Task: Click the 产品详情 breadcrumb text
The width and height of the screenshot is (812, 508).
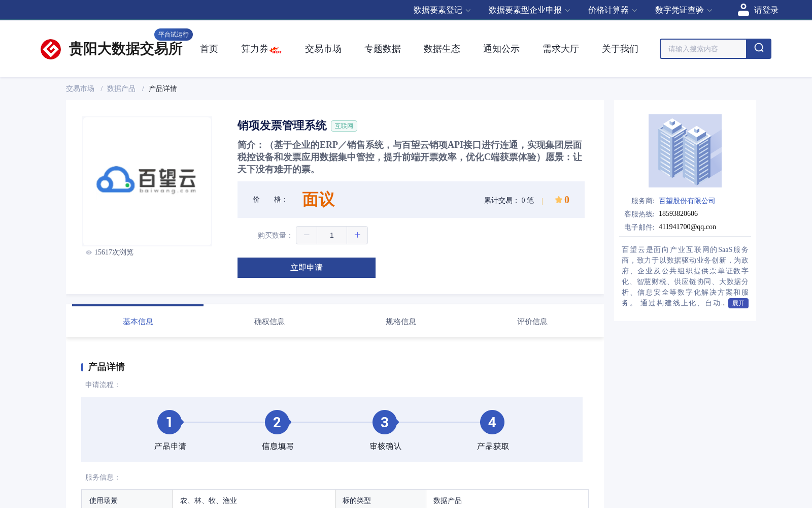Action: pyautogui.click(x=163, y=88)
